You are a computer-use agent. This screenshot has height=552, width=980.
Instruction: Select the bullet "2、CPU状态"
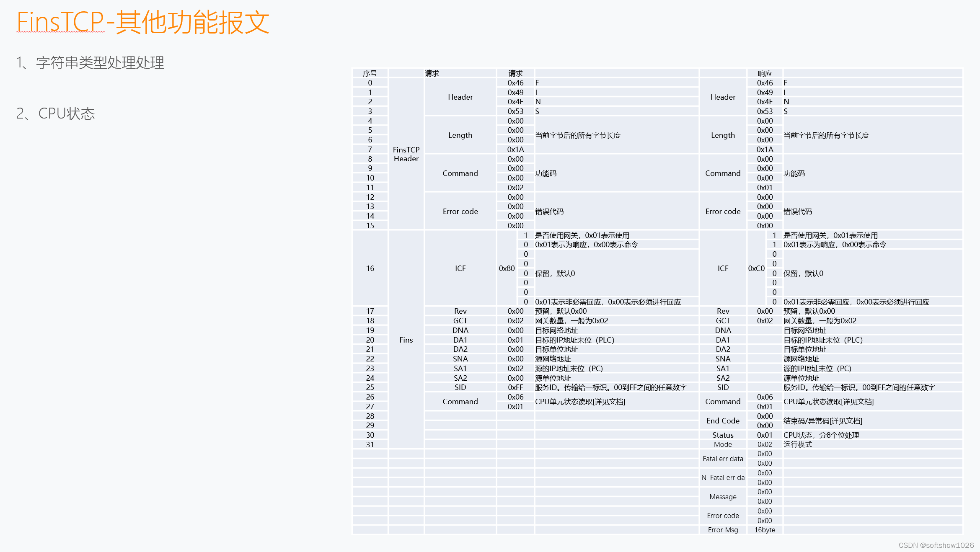click(55, 113)
